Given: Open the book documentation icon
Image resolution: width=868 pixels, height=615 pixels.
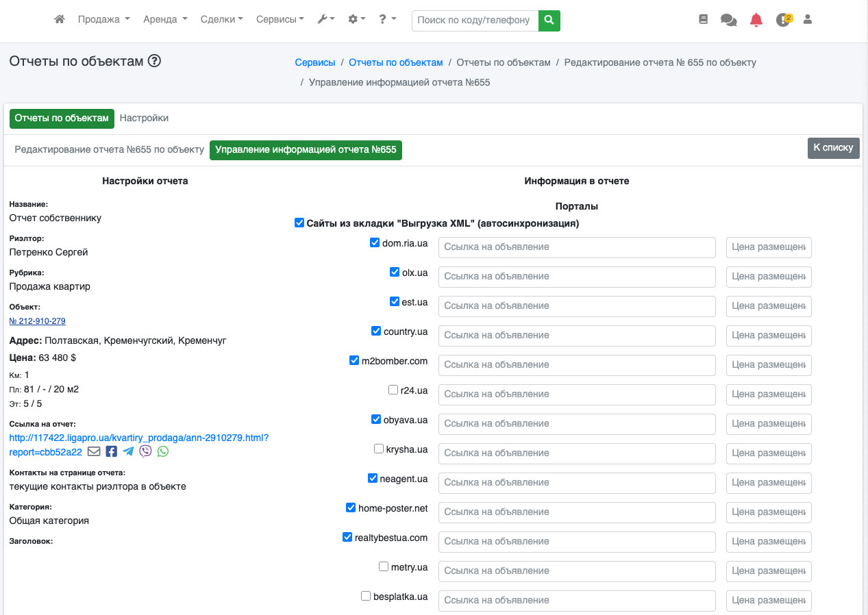Looking at the screenshot, I should coord(703,20).
